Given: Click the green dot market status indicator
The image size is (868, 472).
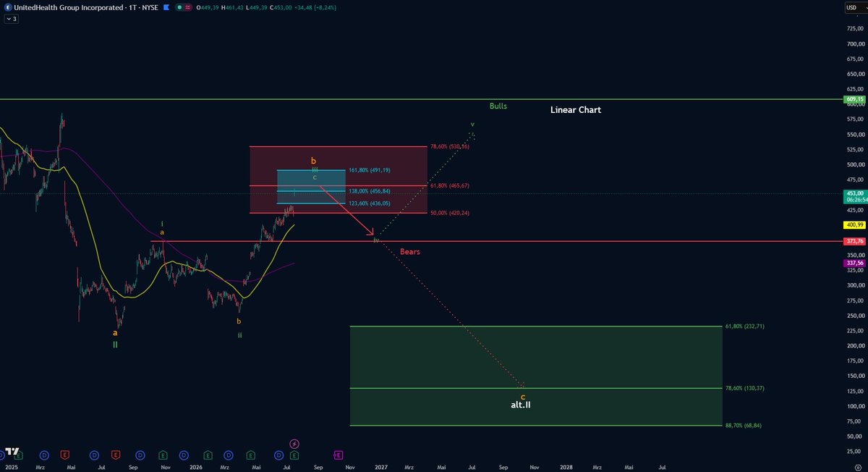Looking at the screenshot, I should [179, 7].
